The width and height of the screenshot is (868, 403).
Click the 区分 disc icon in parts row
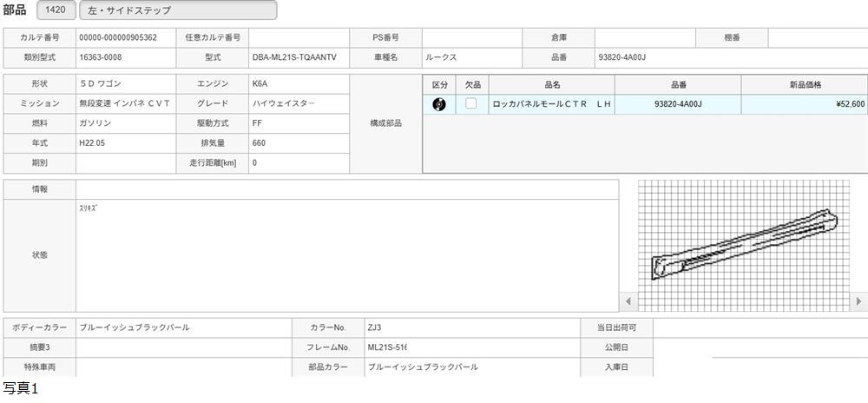[x=439, y=104]
